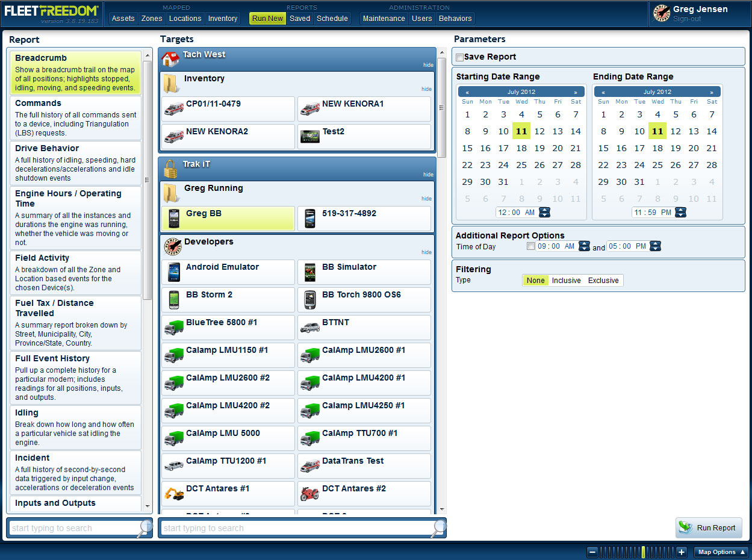The width and height of the screenshot is (752, 560).
Task: Open the Assets tab
Action: click(123, 19)
